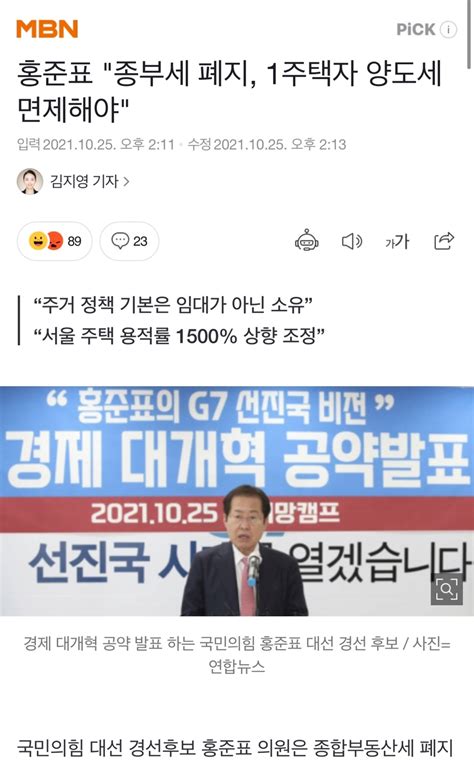Expand reporter details chevron arrow
474x765 pixels.
126,181
